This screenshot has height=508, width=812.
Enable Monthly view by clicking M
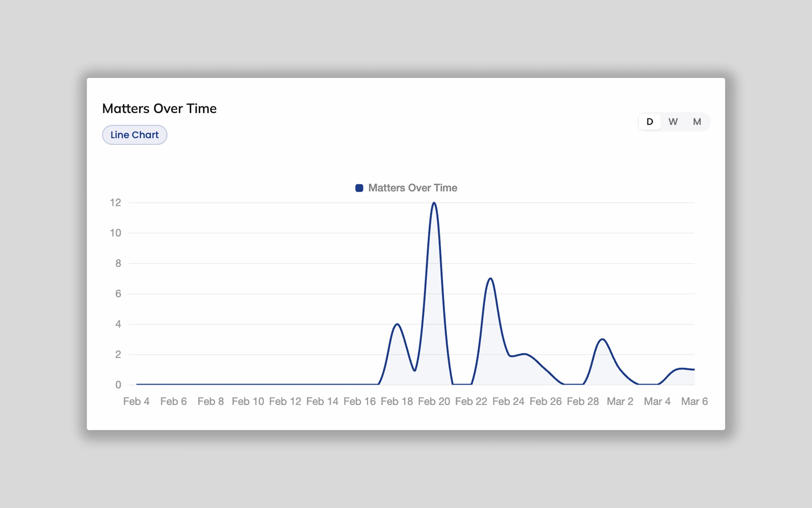[697, 122]
